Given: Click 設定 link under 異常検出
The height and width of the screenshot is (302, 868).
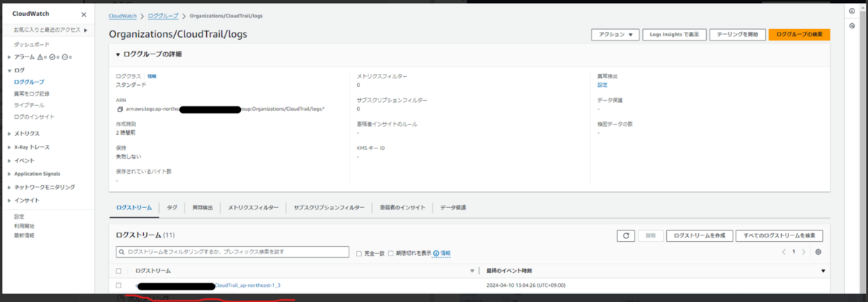Looking at the screenshot, I should point(602,85).
